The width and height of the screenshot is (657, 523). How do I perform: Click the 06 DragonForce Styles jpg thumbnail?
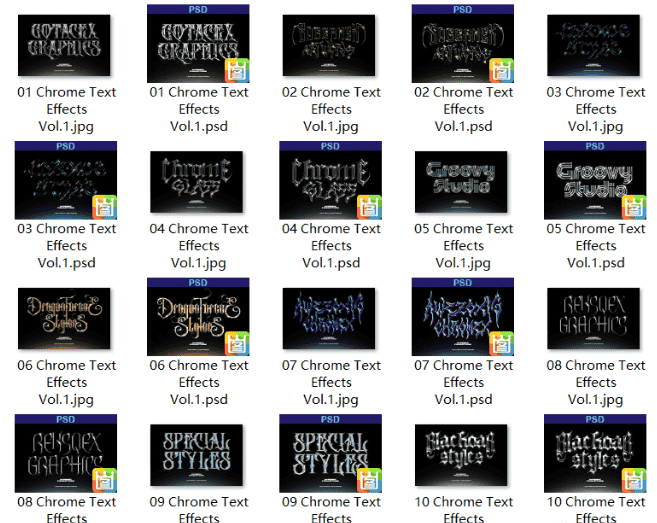pos(64,318)
